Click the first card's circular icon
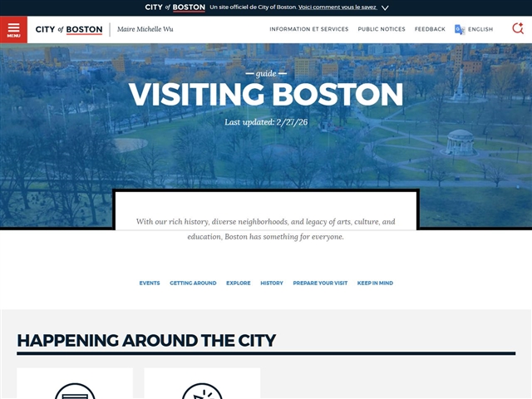The height and width of the screenshot is (399, 532). (x=75, y=392)
